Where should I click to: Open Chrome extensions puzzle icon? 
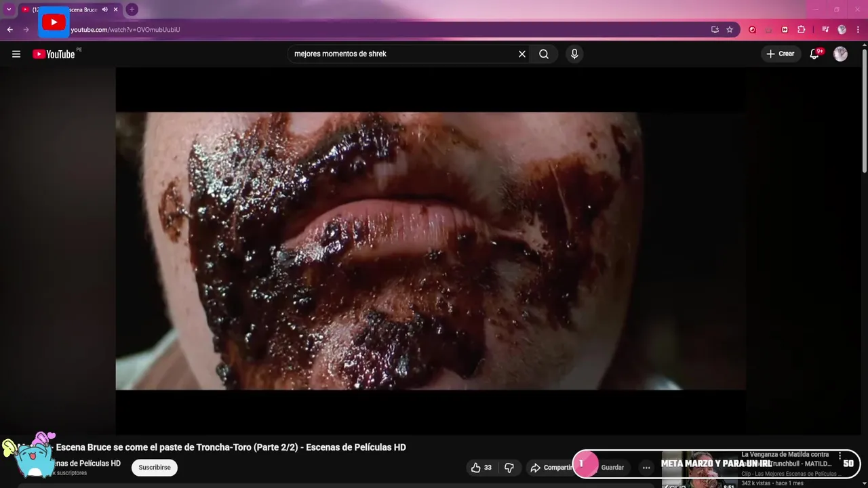click(801, 30)
